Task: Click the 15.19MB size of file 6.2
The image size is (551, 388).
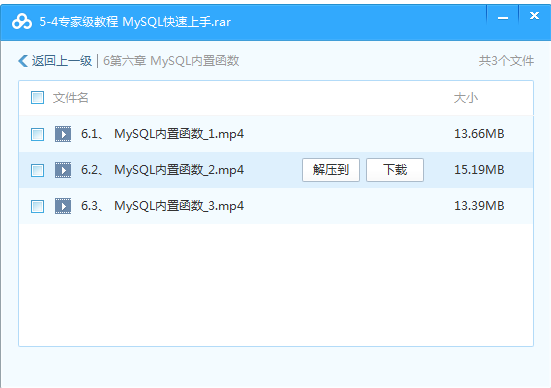Action: click(479, 170)
